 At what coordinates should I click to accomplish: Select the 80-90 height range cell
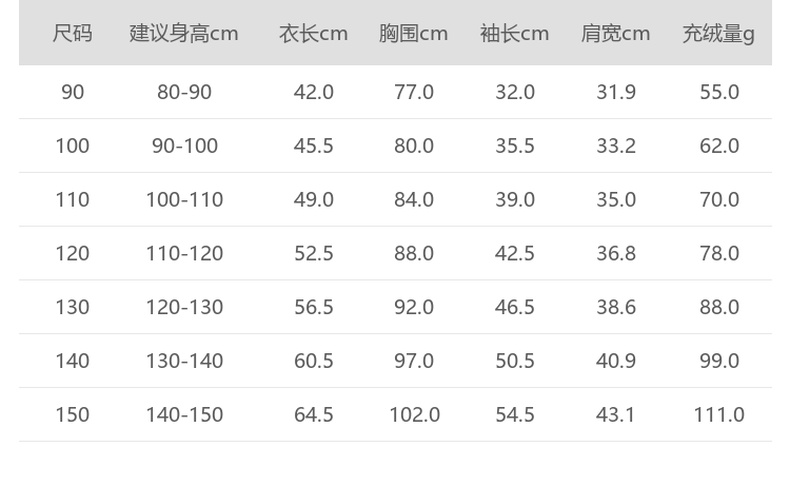coord(184,92)
